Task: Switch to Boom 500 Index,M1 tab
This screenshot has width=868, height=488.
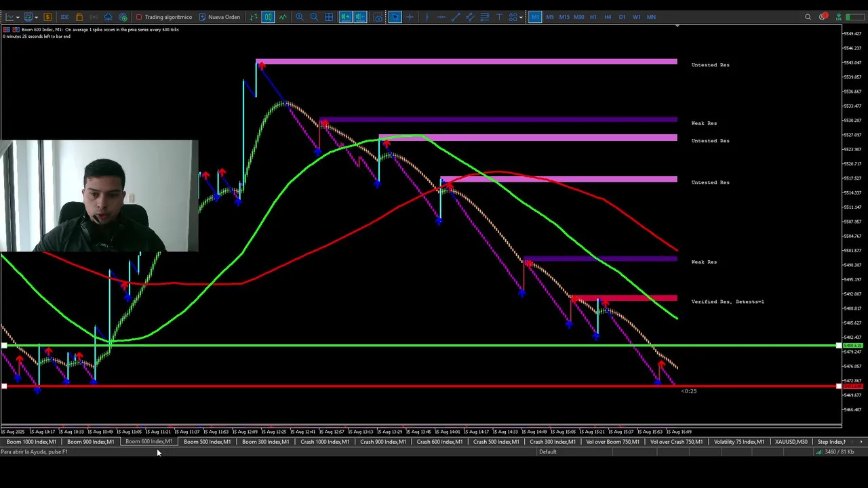Action: coord(207,442)
